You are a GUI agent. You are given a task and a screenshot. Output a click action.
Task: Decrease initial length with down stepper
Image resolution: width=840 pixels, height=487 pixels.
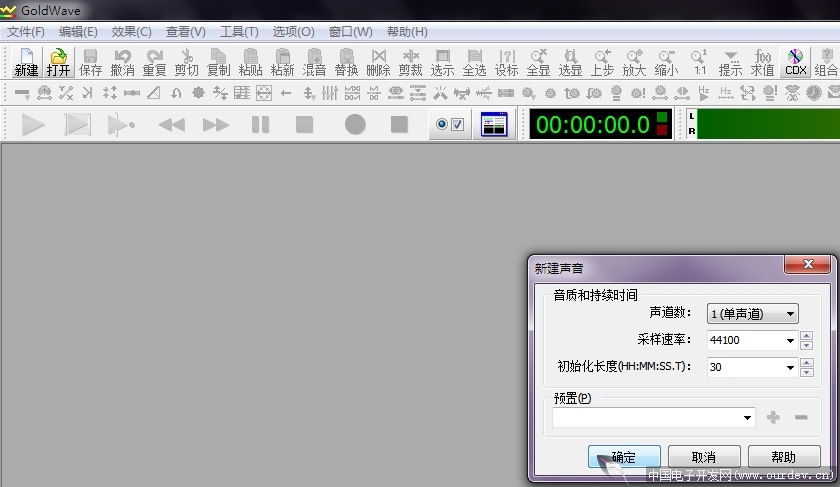pyautogui.click(x=806, y=372)
